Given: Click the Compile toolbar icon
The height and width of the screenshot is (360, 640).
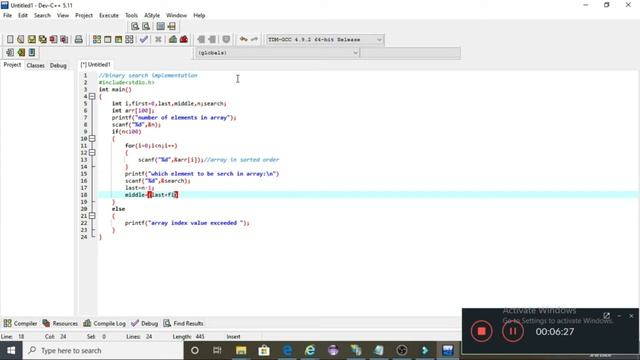Looking at the screenshot, I should coord(97,40).
